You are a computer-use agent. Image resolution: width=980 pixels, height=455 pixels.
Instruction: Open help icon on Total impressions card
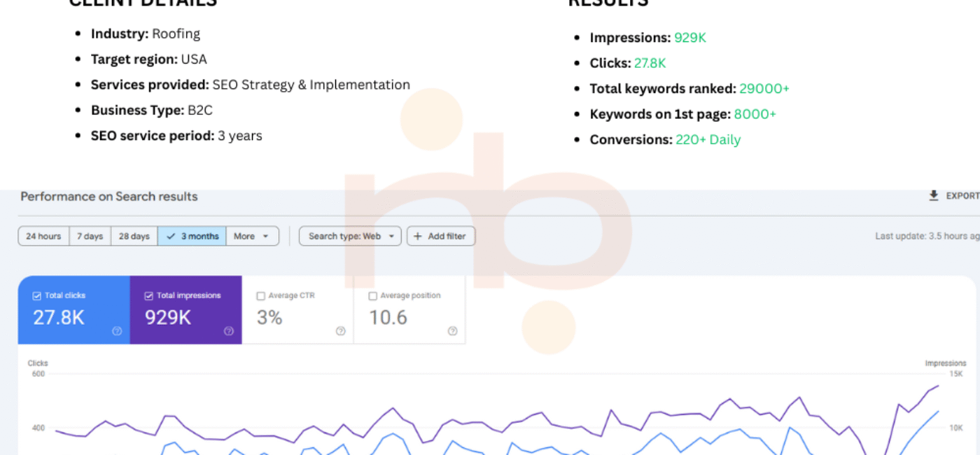229,331
